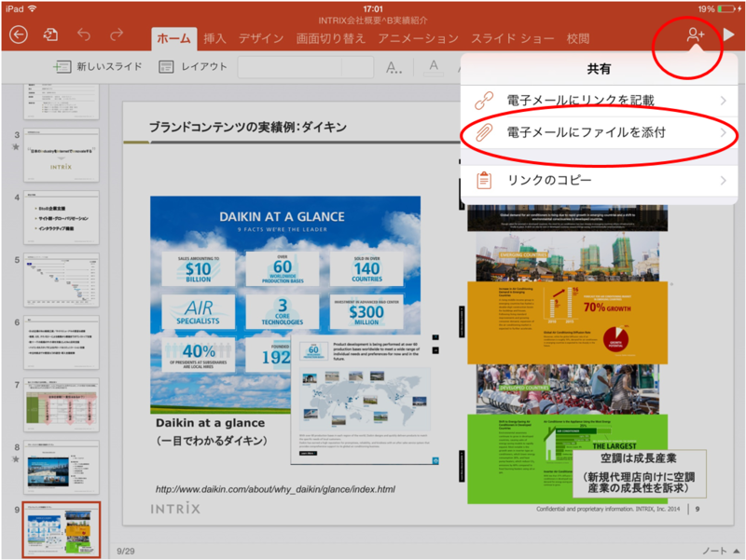Tap the star marker on slide 8
This screenshot has height=560, width=746.
(x=16, y=459)
